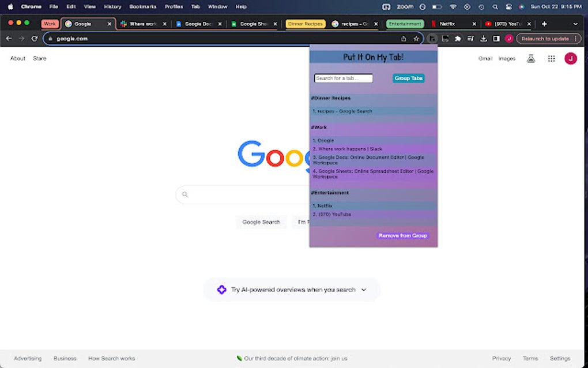Select Where work happens | Slack in the popup list

[374, 149]
